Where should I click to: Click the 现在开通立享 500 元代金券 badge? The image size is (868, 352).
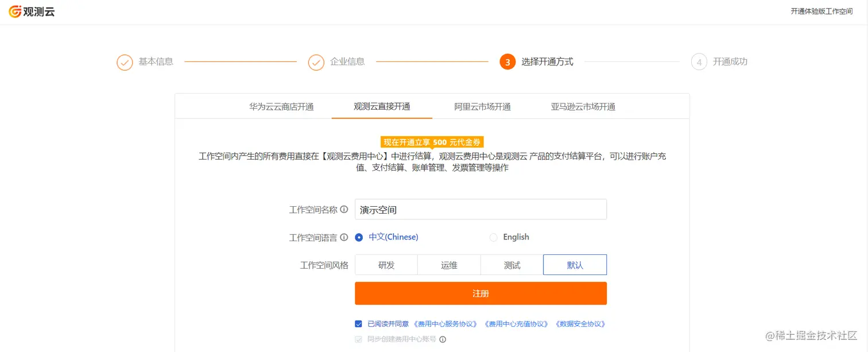[x=432, y=142]
